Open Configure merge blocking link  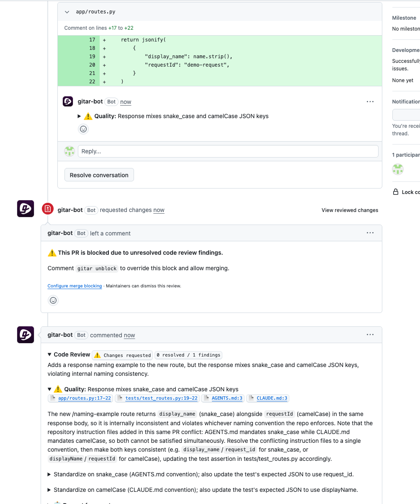[75, 286]
